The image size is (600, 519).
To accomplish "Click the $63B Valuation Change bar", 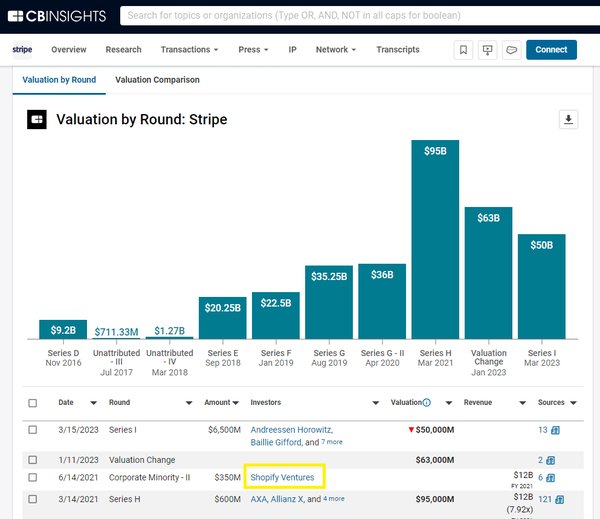I will [488, 273].
